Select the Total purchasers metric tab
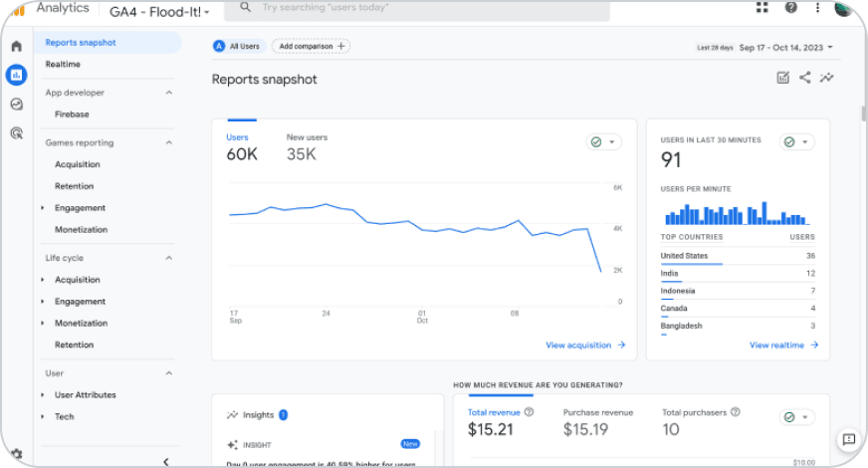 pos(701,421)
